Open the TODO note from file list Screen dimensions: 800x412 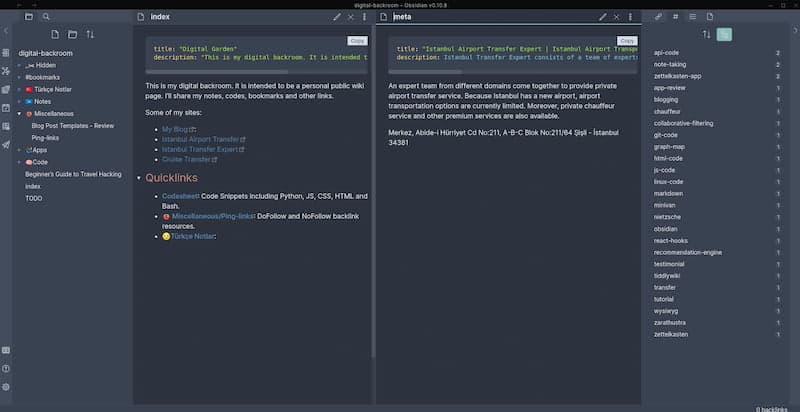point(33,198)
